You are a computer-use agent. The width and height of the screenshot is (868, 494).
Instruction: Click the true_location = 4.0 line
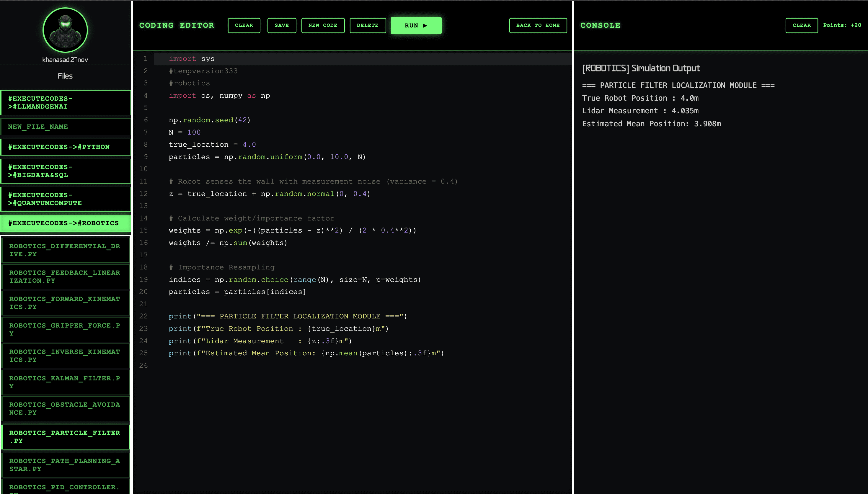click(212, 145)
